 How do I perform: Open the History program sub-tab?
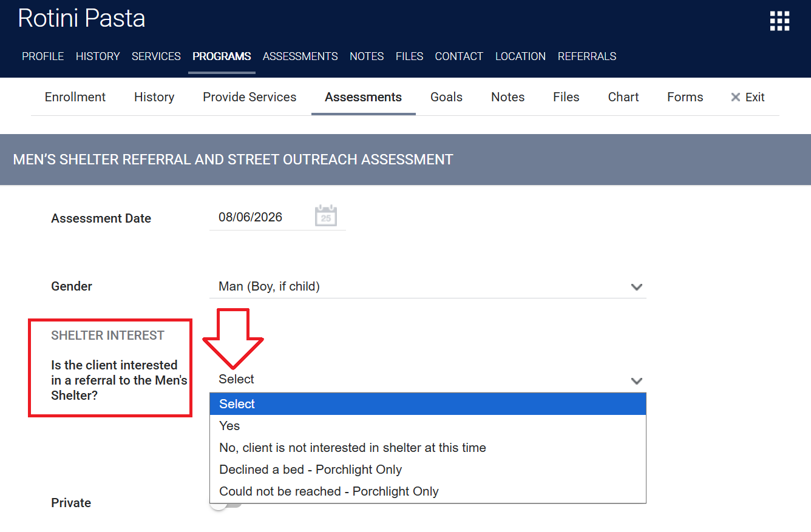154,97
